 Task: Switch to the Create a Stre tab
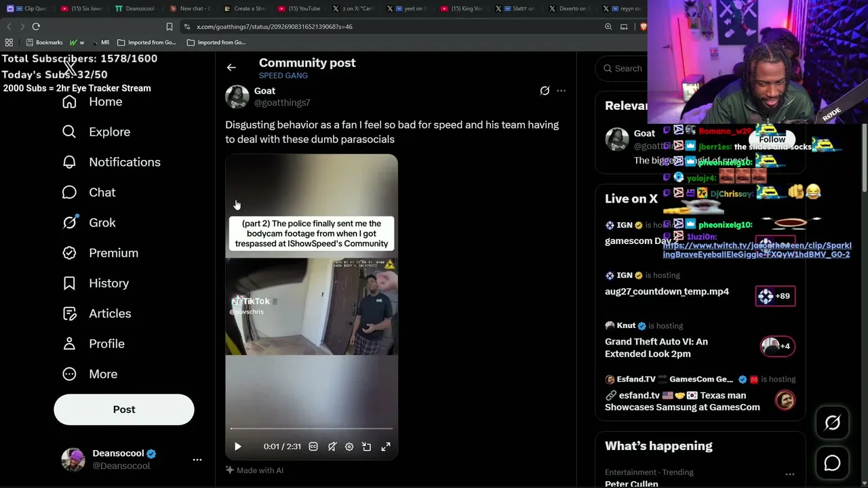tap(246, 9)
